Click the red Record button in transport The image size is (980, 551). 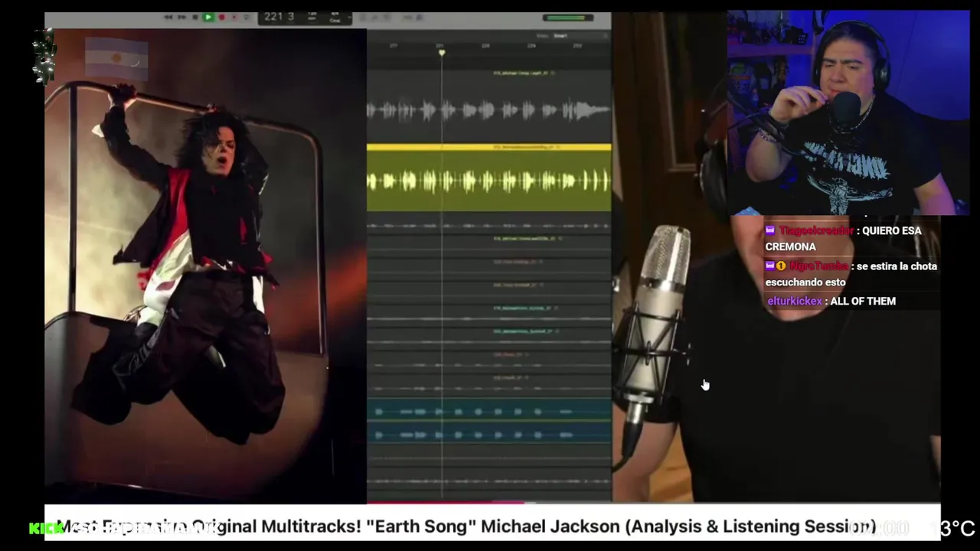click(222, 17)
